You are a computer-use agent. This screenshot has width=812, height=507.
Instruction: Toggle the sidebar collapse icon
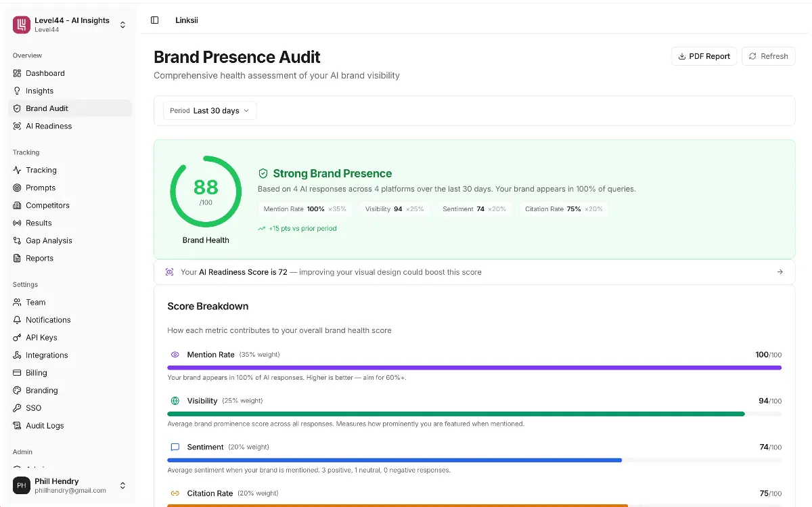pos(155,20)
